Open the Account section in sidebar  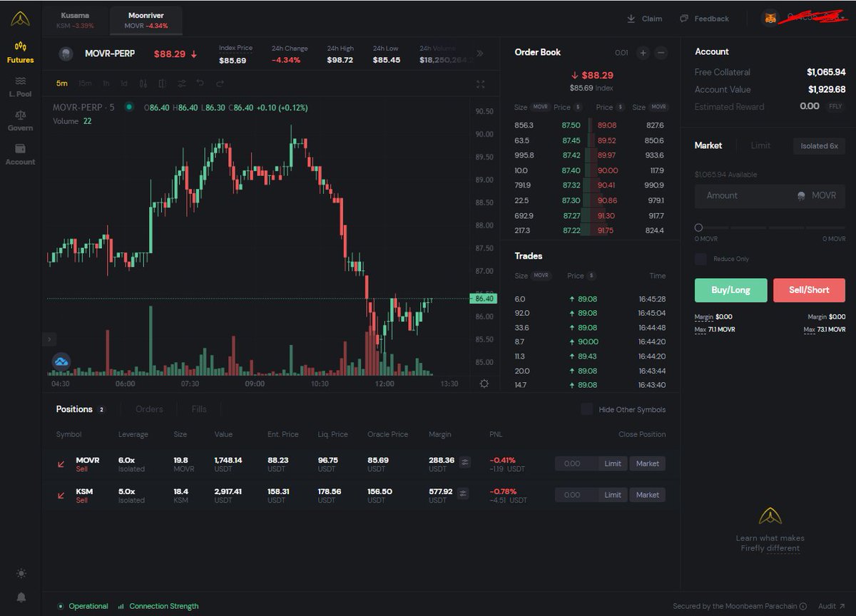tap(20, 155)
